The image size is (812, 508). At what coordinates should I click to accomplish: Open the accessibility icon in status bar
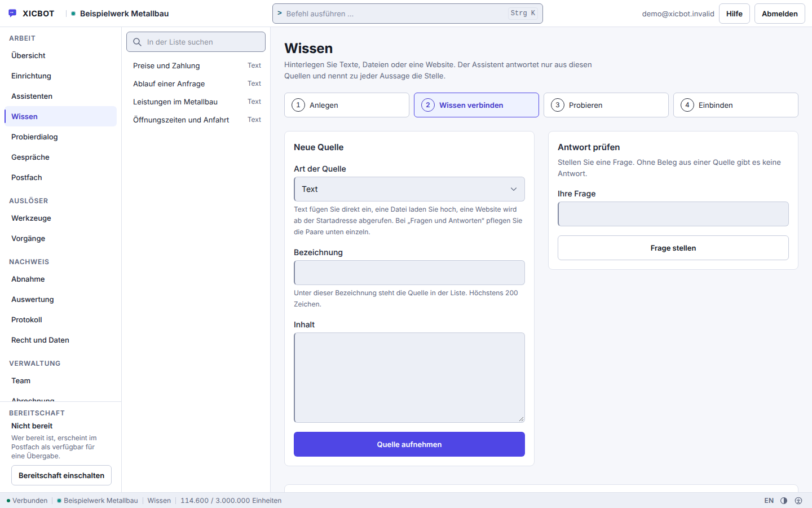[798, 501]
